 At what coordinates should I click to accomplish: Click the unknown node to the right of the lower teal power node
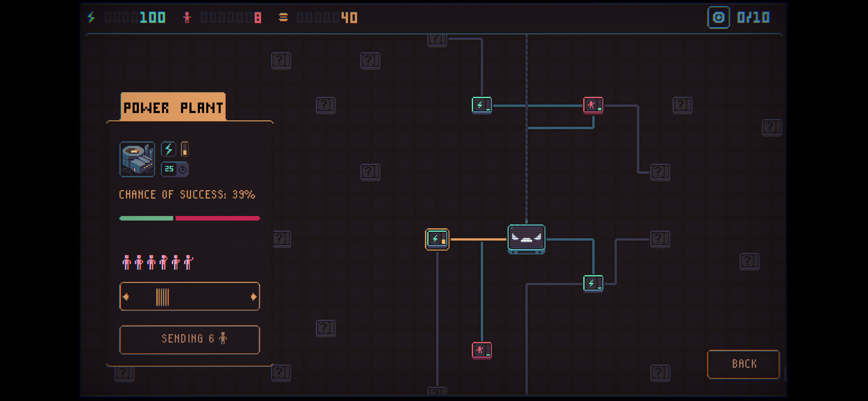(x=749, y=261)
